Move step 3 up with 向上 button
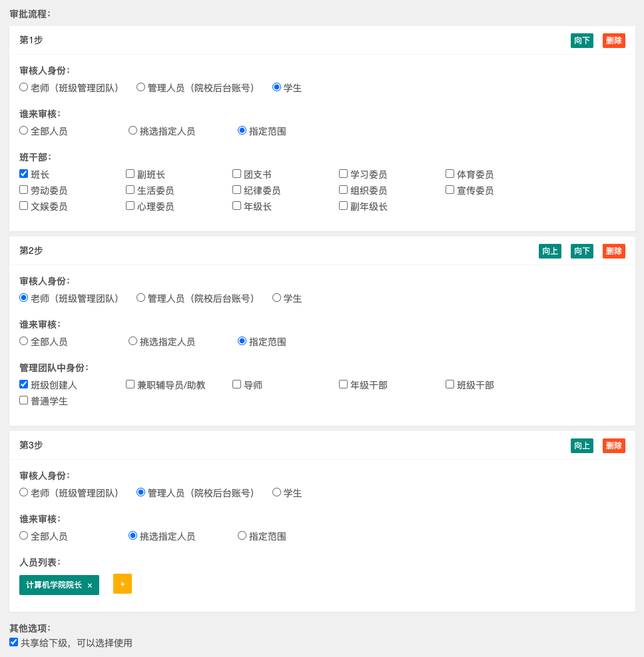Viewport: 644px width, 657px height. pos(581,446)
